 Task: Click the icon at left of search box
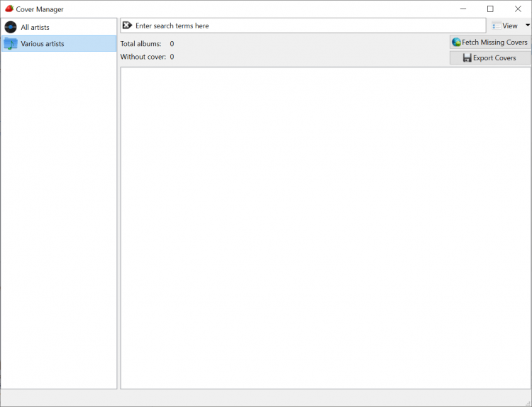[127, 26]
